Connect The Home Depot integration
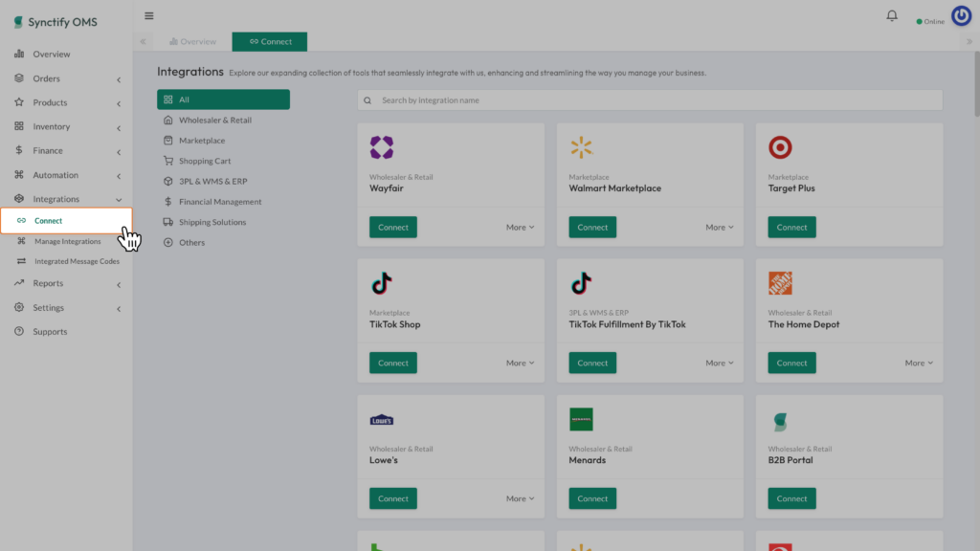Image resolution: width=980 pixels, height=551 pixels. [x=791, y=363]
